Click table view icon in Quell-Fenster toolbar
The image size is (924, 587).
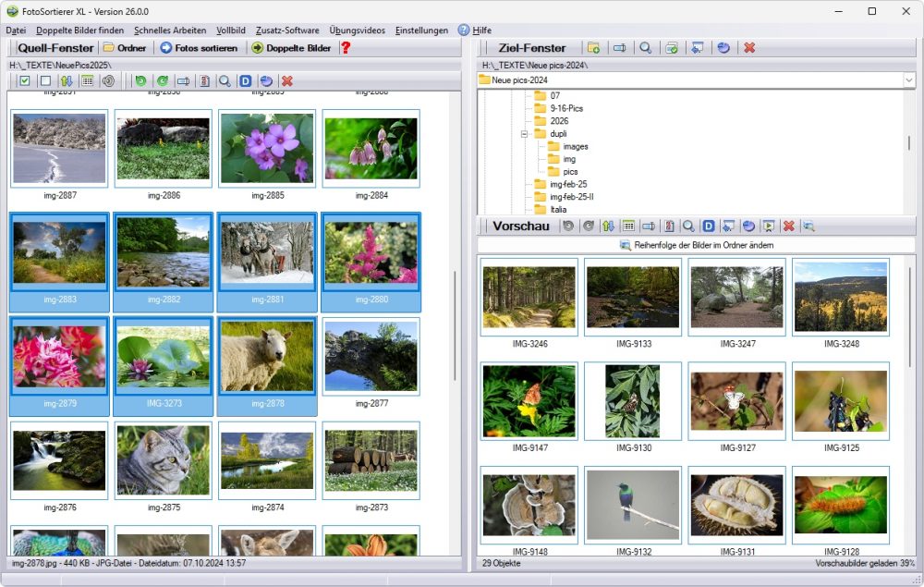87,80
